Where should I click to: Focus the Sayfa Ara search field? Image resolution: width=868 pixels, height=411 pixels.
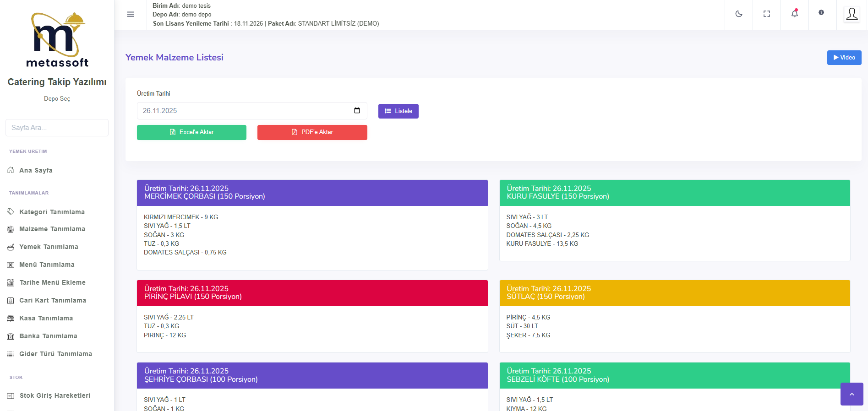pyautogui.click(x=57, y=128)
